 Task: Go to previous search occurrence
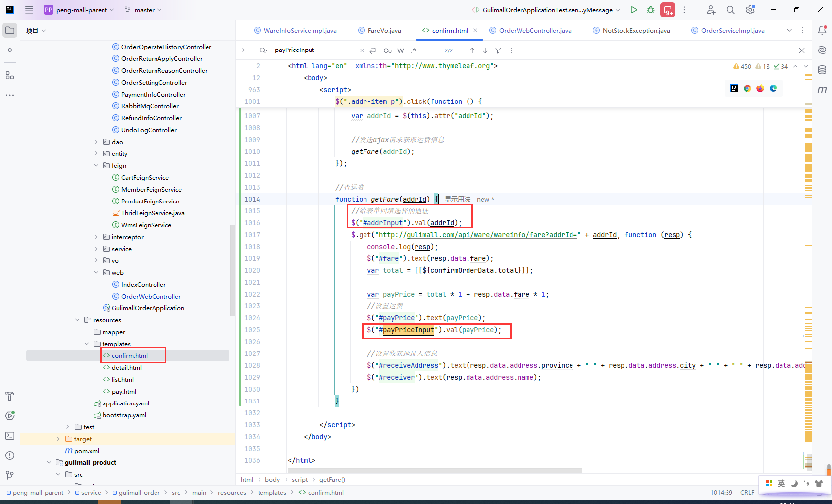tap(472, 50)
